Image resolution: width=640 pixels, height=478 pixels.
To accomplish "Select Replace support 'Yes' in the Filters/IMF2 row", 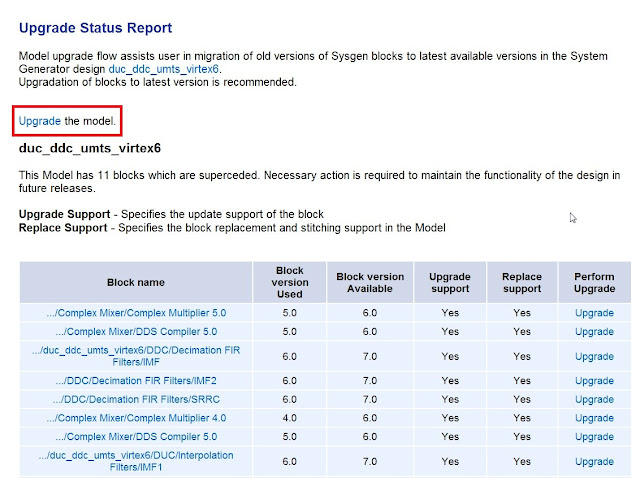I will (x=522, y=381).
